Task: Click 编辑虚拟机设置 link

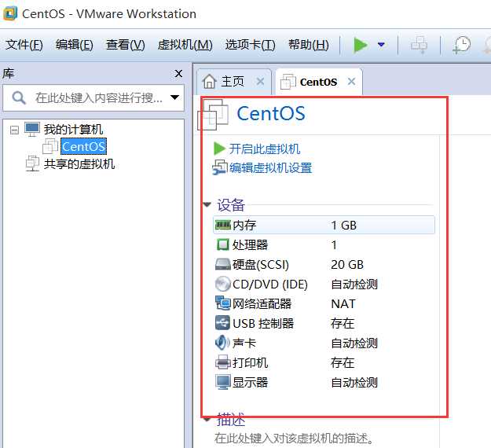Action: click(x=270, y=168)
